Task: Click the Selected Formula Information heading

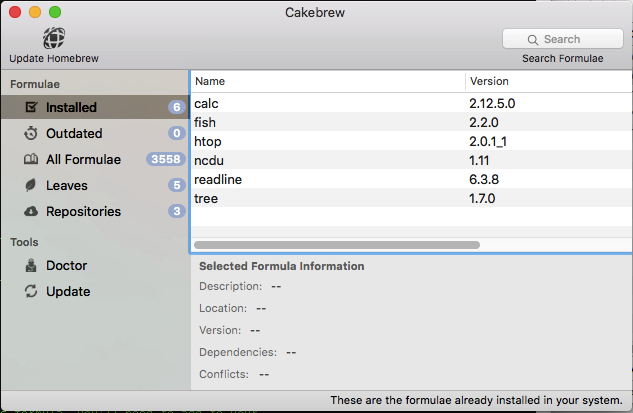Action: (281, 266)
